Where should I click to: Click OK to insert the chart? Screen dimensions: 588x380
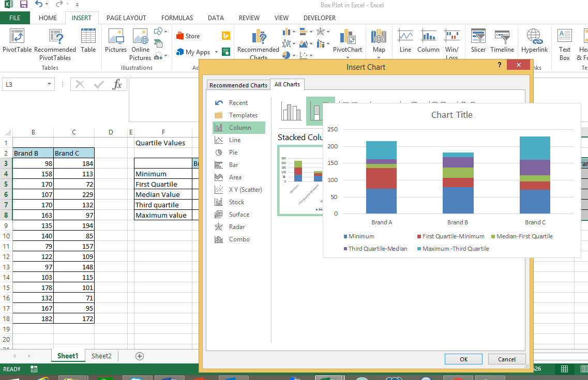[463, 359]
